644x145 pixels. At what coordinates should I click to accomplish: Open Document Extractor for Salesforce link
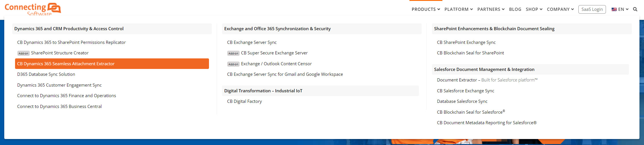[x=487, y=80]
